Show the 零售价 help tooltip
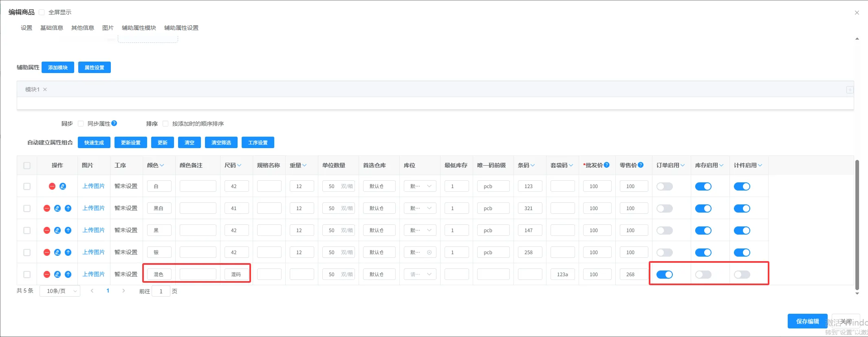This screenshot has width=868, height=337. coord(641,165)
